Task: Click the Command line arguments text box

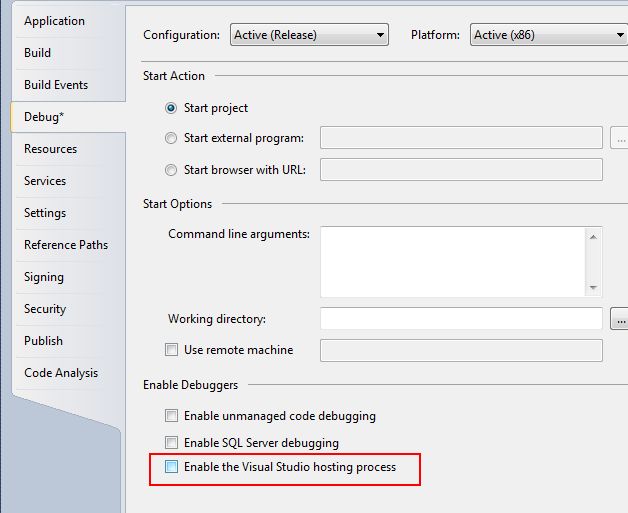Action: [453, 262]
